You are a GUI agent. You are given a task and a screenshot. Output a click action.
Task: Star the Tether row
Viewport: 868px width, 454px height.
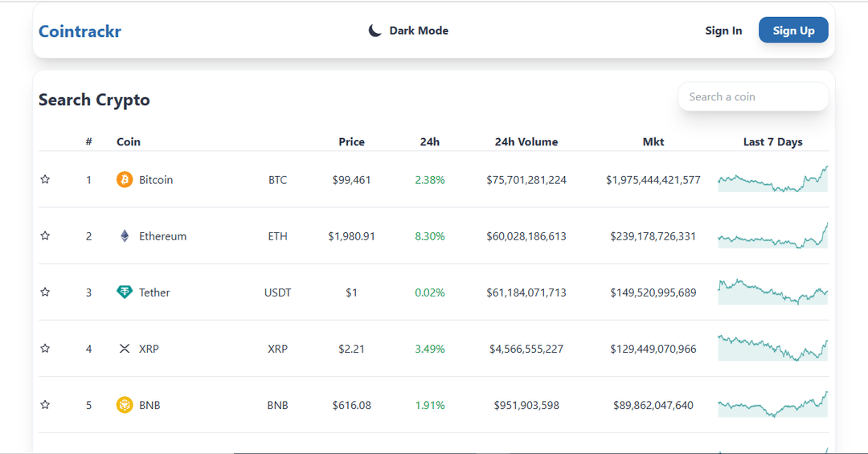(45, 292)
